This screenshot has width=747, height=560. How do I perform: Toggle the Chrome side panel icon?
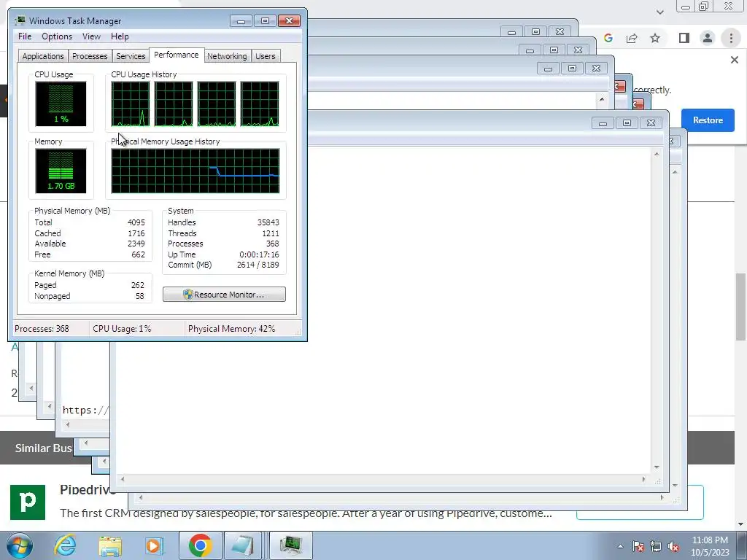[x=684, y=38]
